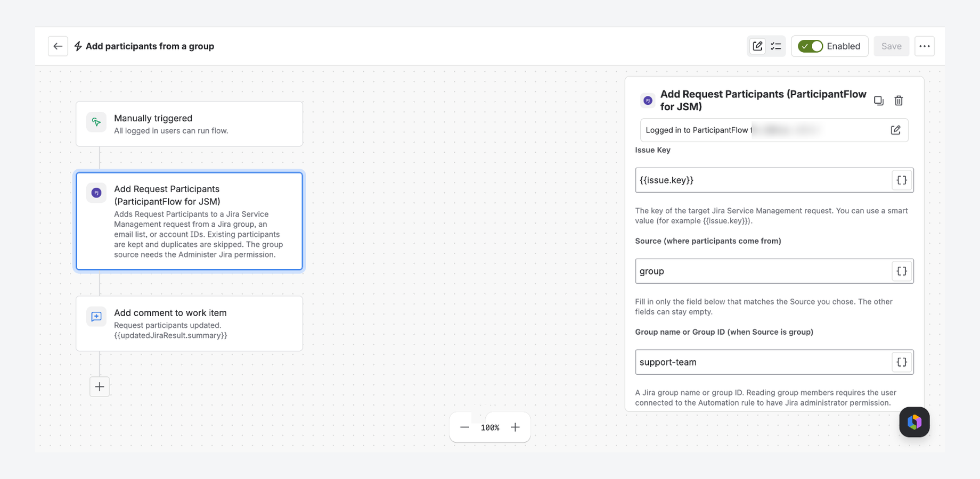
Task: Click the Logged in to ParticipantFlow text
Action: pos(699,130)
